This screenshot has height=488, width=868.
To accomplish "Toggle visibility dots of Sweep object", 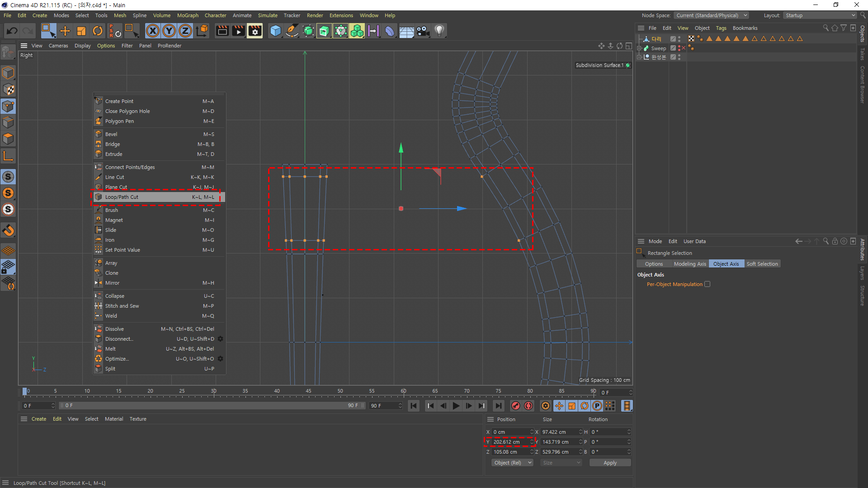I will [679, 48].
